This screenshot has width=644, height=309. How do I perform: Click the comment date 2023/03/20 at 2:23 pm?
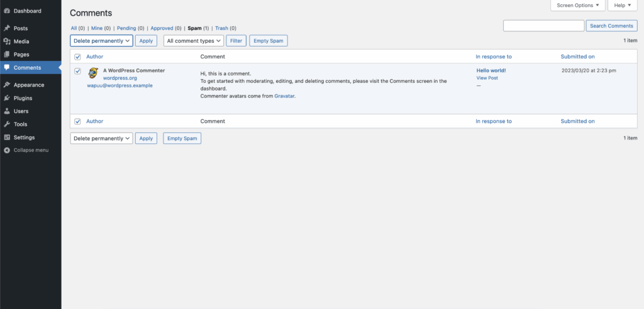click(x=589, y=70)
